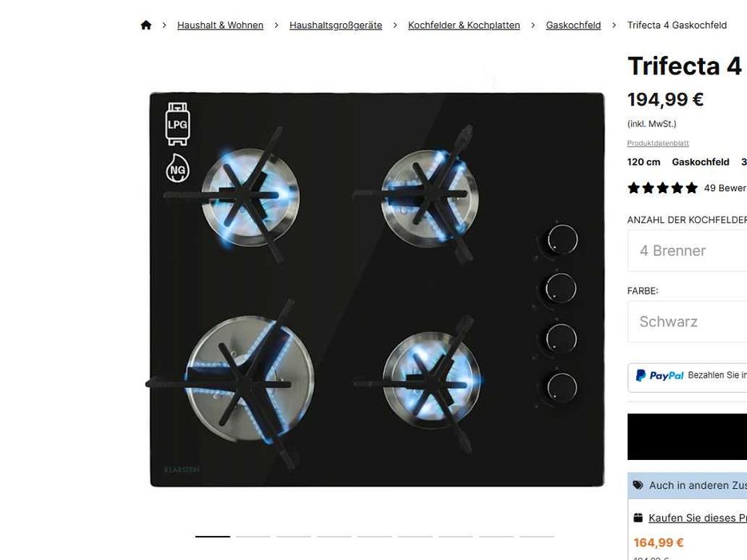Click the Klarstein logo on the hob

point(182,470)
